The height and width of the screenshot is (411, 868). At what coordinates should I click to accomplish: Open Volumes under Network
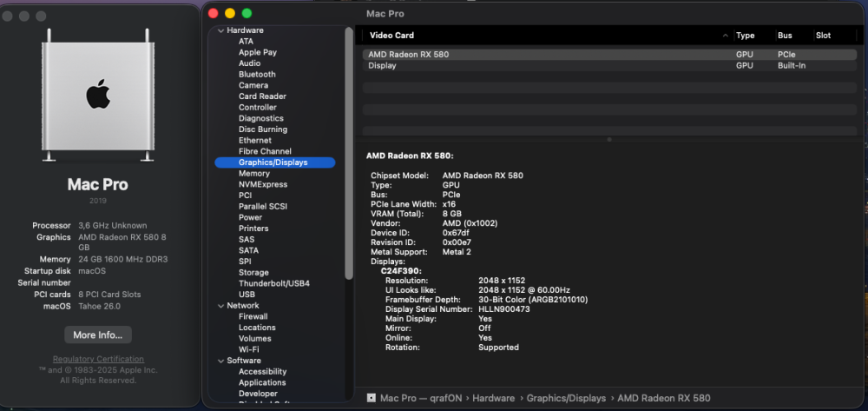(x=254, y=338)
